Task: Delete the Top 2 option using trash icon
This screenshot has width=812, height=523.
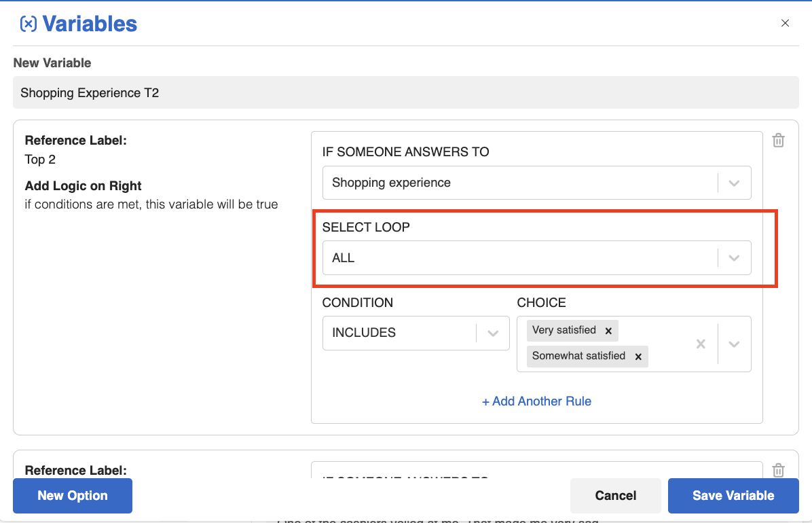Action: (x=779, y=141)
